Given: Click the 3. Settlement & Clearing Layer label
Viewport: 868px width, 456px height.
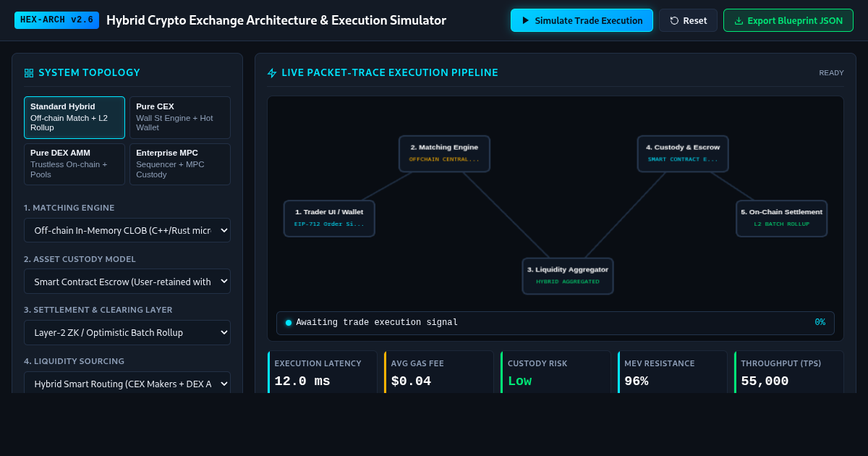Looking at the screenshot, I should coord(98,310).
